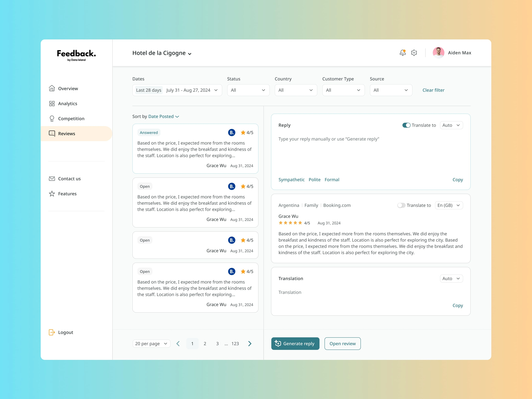
Task: Click the Reviews chat icon
Action: pyautogui.click(x=52, y=133)
